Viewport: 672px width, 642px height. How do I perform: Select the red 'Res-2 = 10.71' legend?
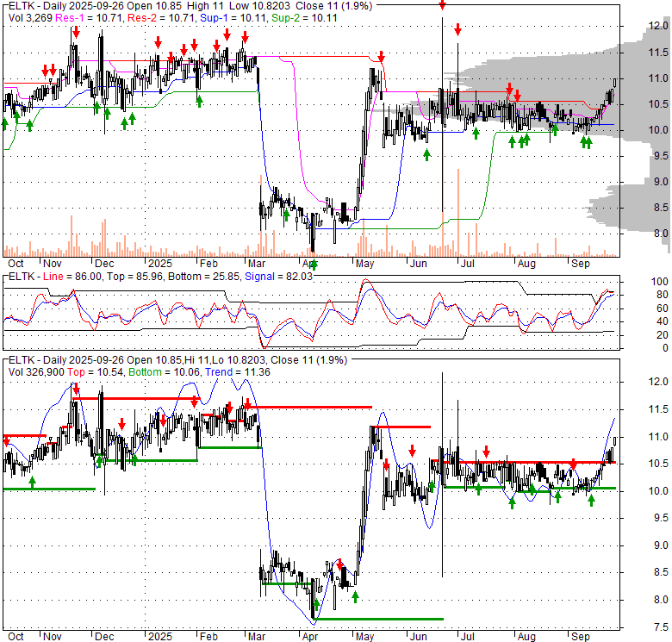[162, 18]
